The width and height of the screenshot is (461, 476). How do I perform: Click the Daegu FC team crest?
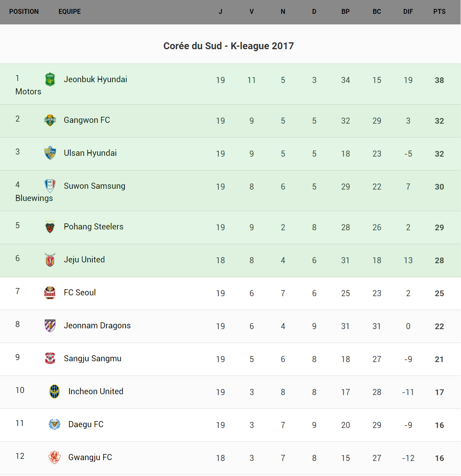pyautogui.click(x=54, y=424)
